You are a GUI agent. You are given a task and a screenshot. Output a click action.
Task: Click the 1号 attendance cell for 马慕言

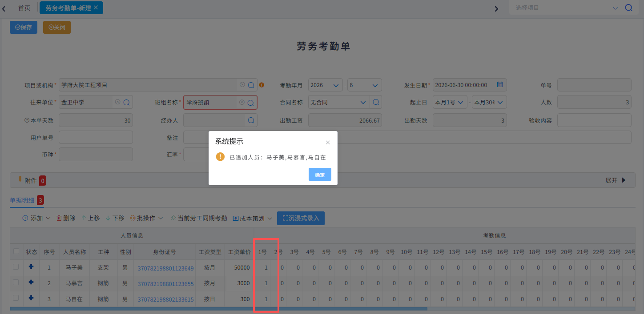tap(262, 283)
